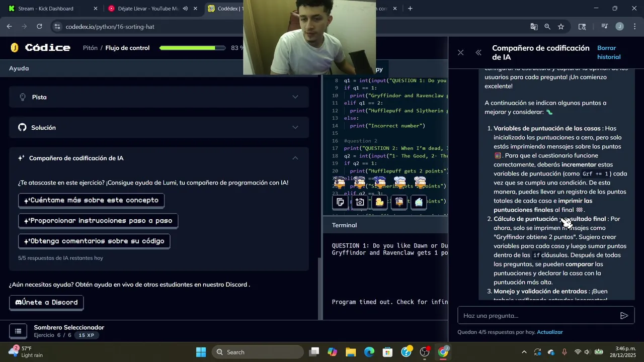Open Microsoft Edge from taskbar
The image size is (644, 362).
point(369,352)
